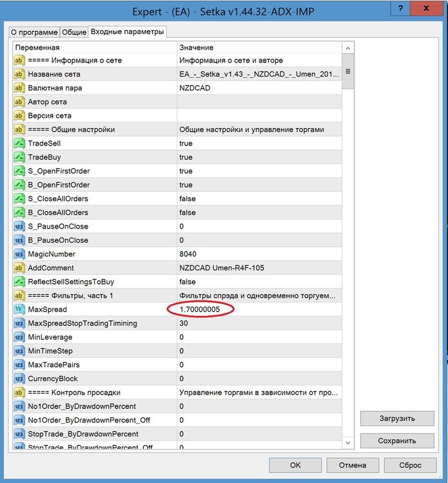Select the AddComment value NZDCAD Umen-R4F-105
Image resolution: width=448 pixels, height=483 pixels.
click(222, 269)
